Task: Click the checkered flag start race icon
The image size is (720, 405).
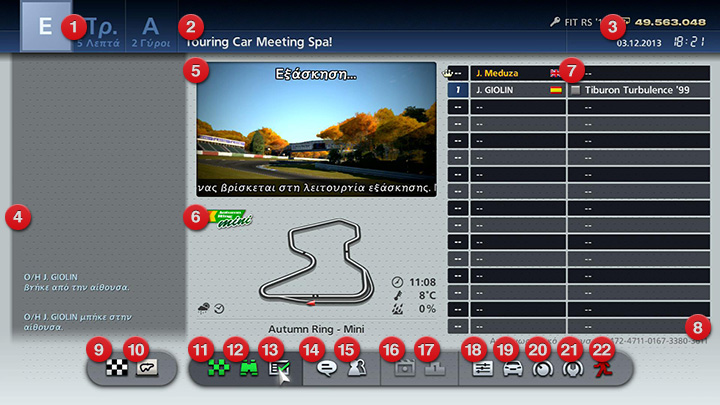Action: [x=118, y=368]
